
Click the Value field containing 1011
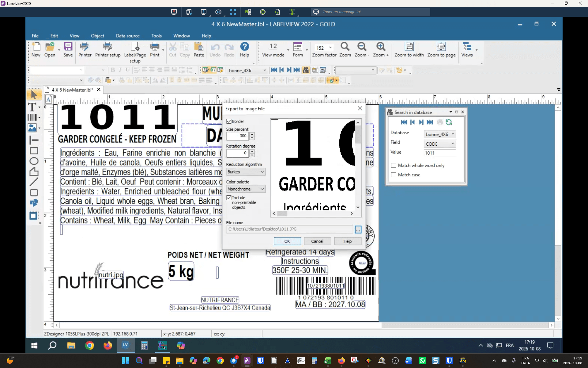(440, 153)
